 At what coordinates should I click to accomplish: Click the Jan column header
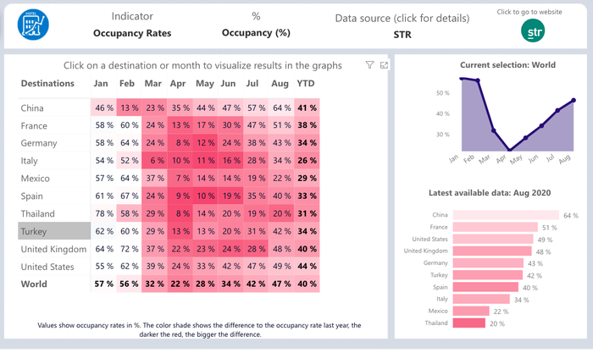click(x=101, y=84)
